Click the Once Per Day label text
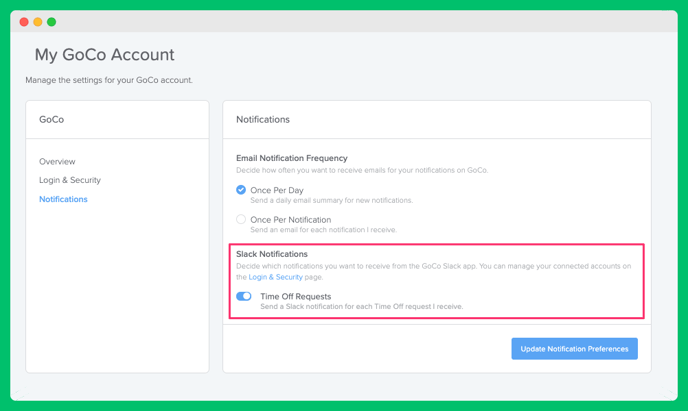Image resolution: width=688 pixels, height=411 pixels. point(277,190)
